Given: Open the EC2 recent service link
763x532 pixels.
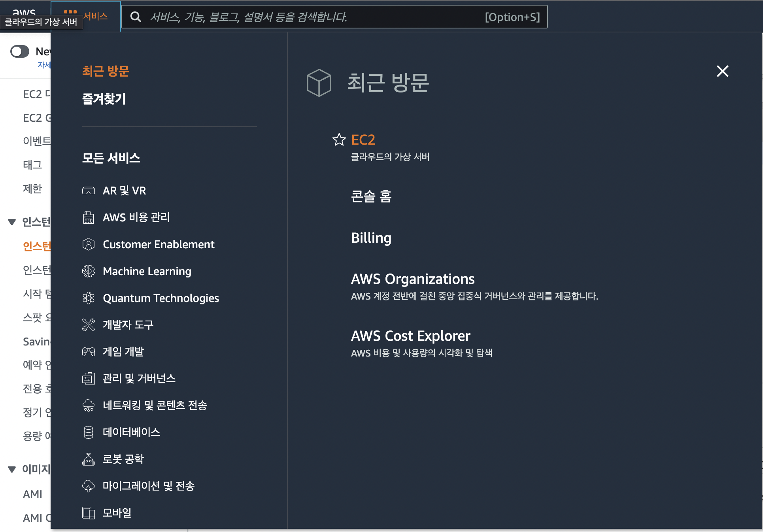Looking at the screenshot, I should tap(363, 140).
